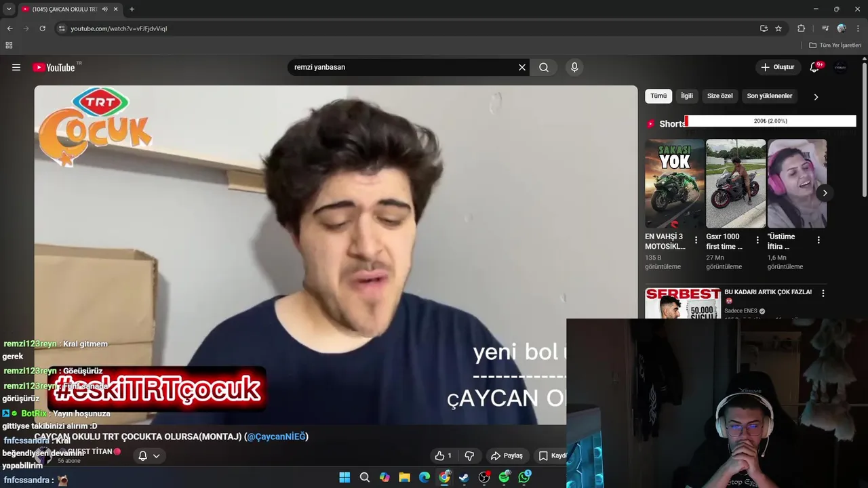Open the browser apps grid shortcut

point(9,45)
